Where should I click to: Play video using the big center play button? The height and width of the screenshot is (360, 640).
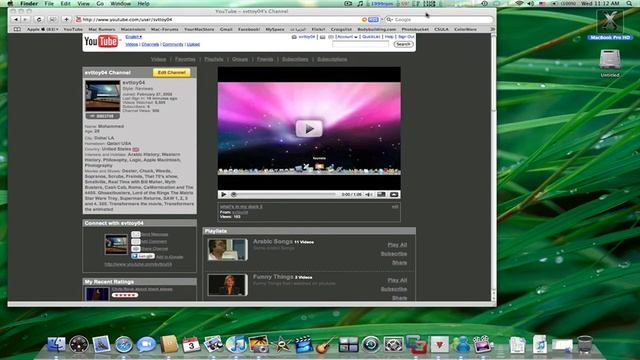(309, 129)
